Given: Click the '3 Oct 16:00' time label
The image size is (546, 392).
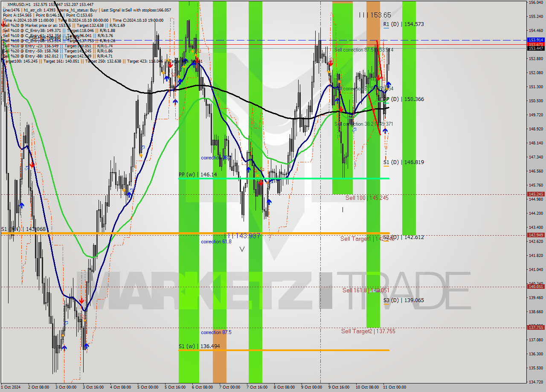Looking at the screenshot, I should [x=93, y=387].
